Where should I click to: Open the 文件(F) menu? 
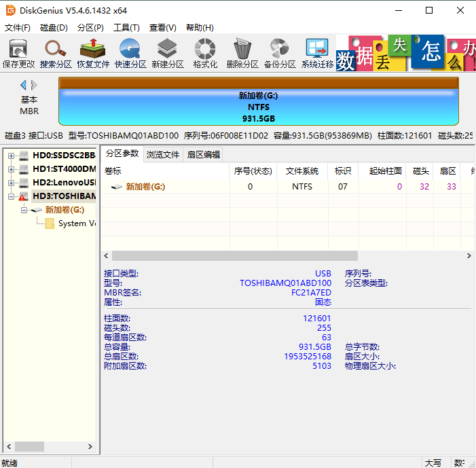coord(17,28)
